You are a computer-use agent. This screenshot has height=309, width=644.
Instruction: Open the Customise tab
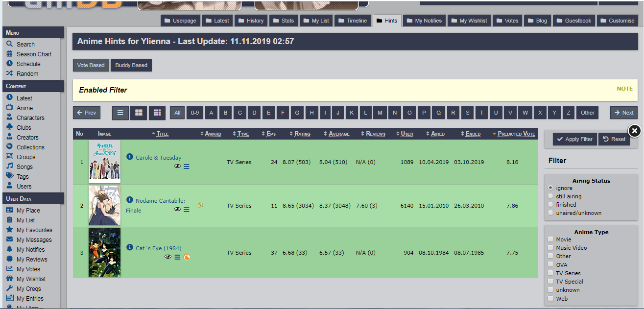tap(617, 21)
